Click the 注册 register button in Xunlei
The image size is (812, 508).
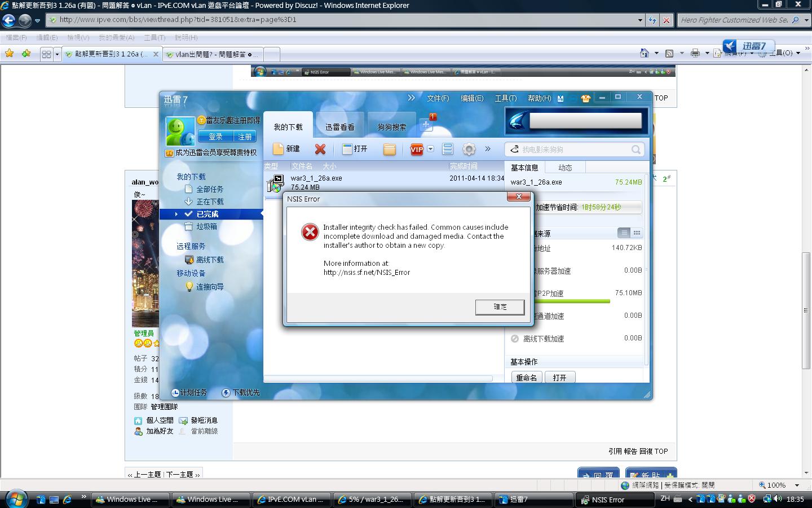(x=245, y=137)
